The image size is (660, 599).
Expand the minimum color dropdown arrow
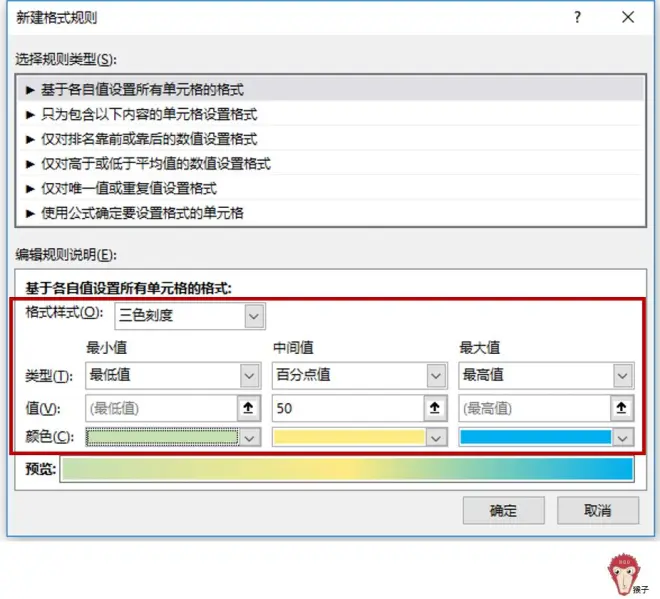pyautogui.click(x=250, y=438)
